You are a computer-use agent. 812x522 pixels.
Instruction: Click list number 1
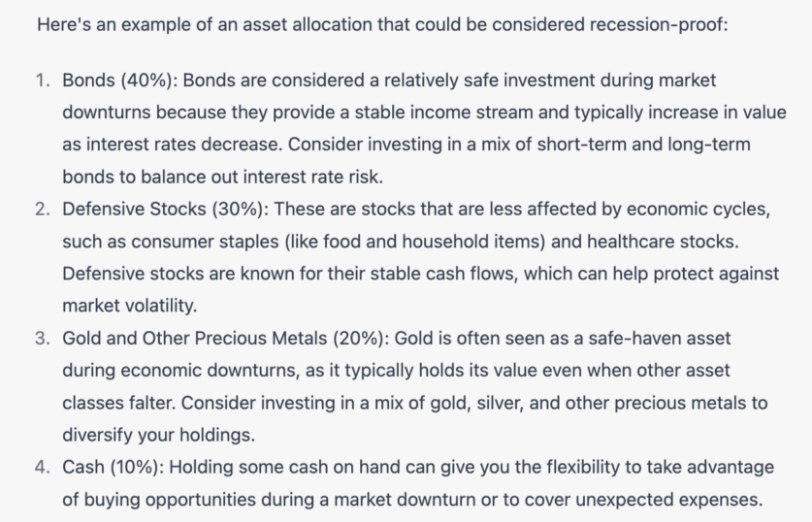pyautogui.click(x=42, y=80)
